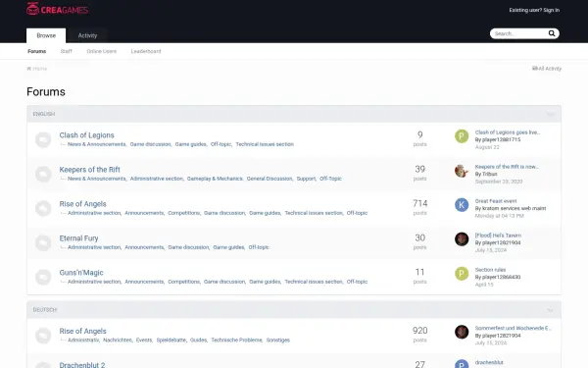Switch to the Browse tab

tap(46, 35)
